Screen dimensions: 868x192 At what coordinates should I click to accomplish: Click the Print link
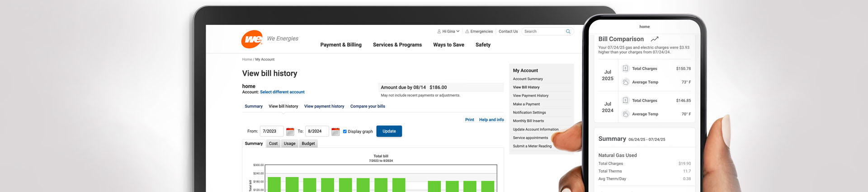(470, 120)
